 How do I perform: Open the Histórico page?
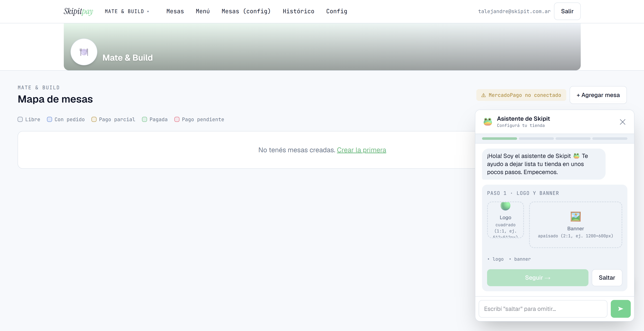pyautogui.click(x=298, y=11)
